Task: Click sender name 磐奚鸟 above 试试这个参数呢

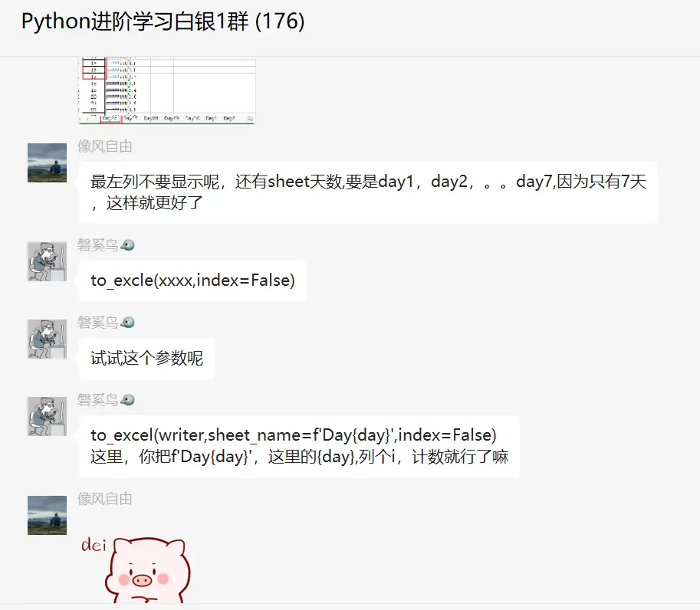Action: tap(98, 322)
